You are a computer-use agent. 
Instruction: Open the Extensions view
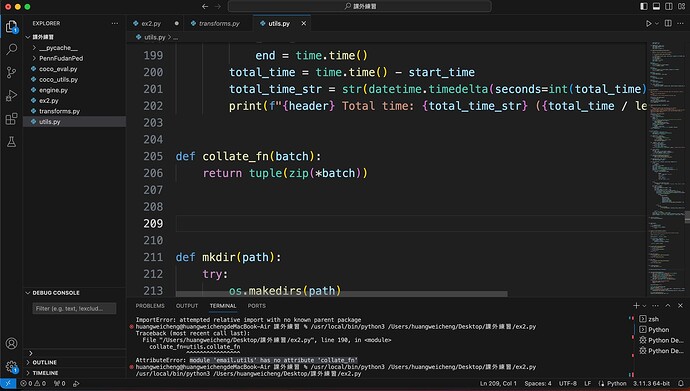pyautogui.click(x=11, y=119)
